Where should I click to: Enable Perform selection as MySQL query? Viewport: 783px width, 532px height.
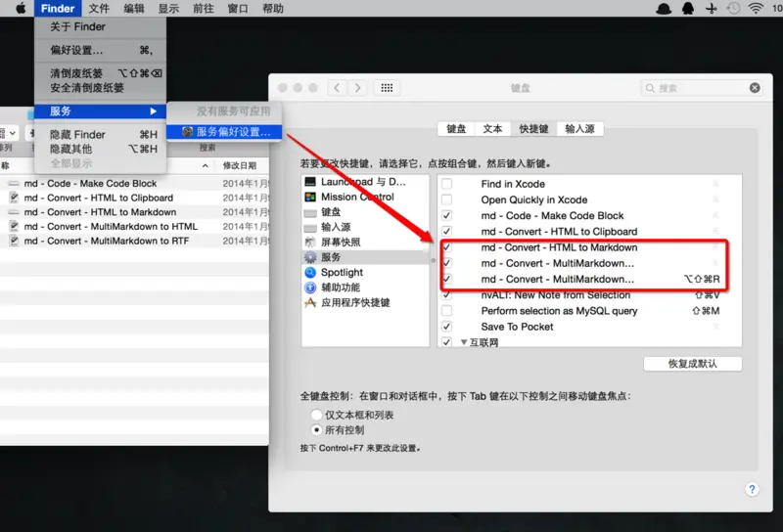click(447, 311)
